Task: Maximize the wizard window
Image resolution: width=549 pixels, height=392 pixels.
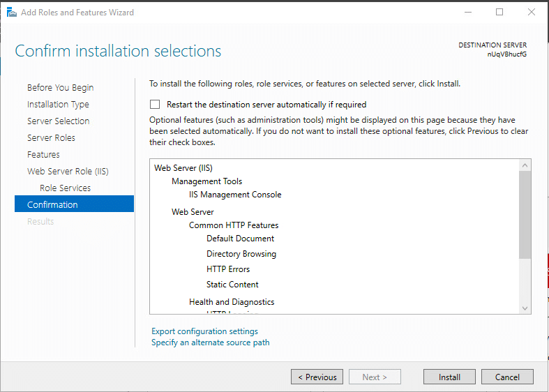Action: [499, 12]
